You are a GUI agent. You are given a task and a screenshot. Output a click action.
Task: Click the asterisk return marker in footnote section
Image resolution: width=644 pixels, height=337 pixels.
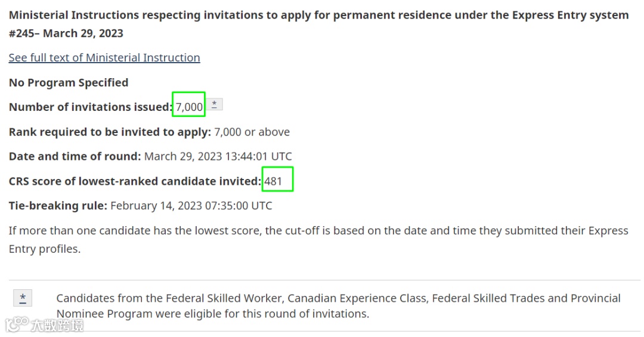[23, 298]
